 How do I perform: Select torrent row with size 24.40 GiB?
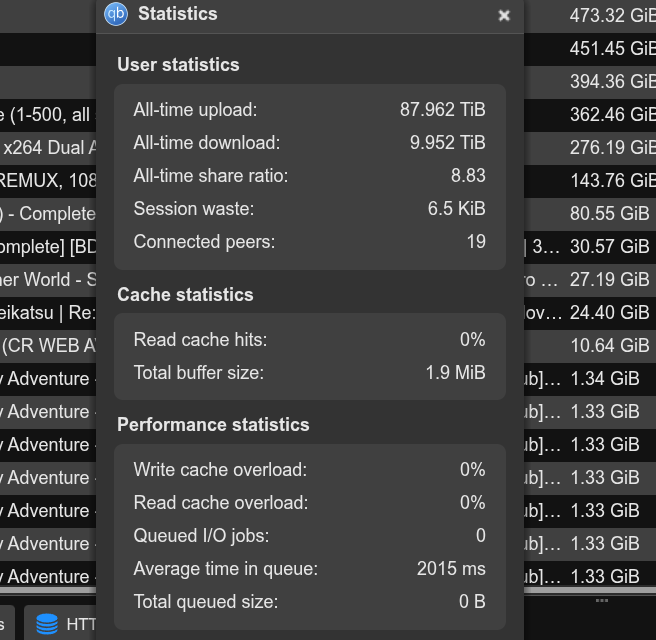pyautogui.click(x=590, y=313)
